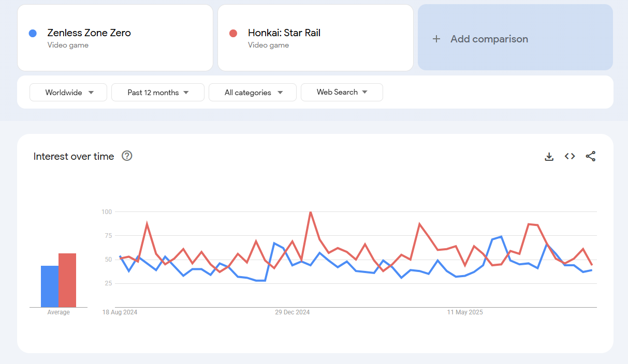The image size is (628, 364).
Task: Edit the Honkai: Star Rail search term
Action: [284, 33]
